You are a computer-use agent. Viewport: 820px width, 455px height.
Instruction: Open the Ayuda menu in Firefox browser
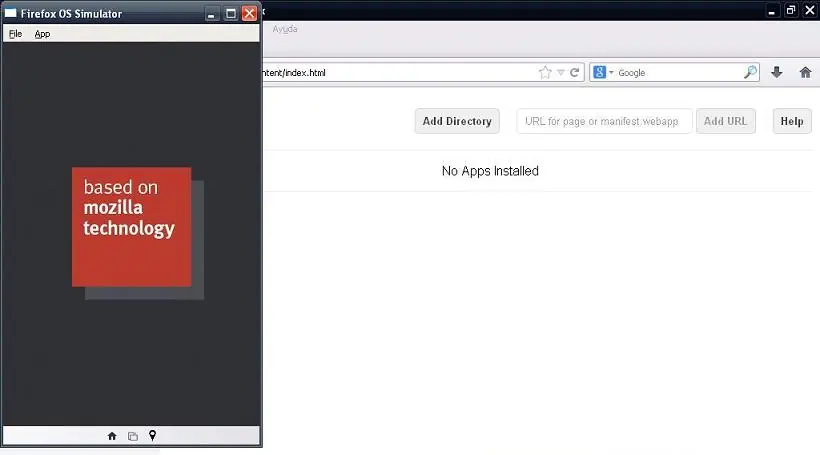[x=285, y=29]
